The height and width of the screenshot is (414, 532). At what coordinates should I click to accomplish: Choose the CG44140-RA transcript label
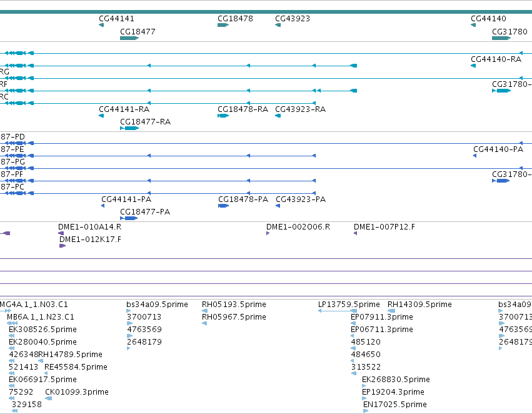[x=496, y=59]
